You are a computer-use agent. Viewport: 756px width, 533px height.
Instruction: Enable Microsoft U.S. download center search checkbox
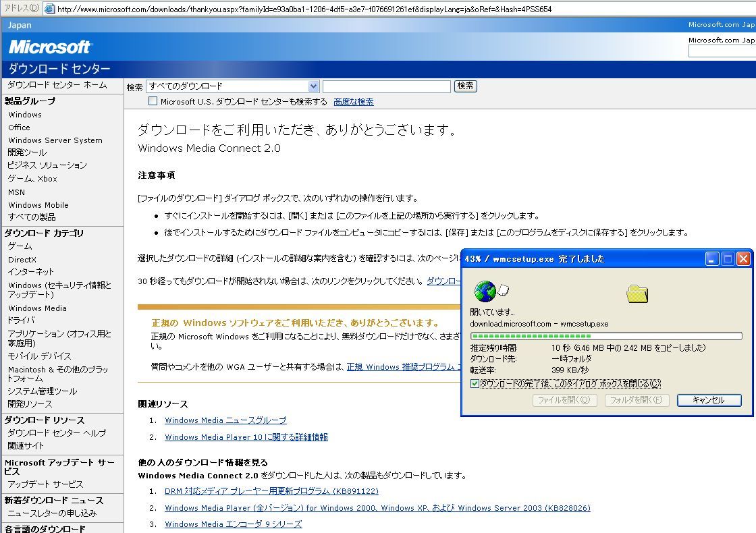(x=153, y=101)
